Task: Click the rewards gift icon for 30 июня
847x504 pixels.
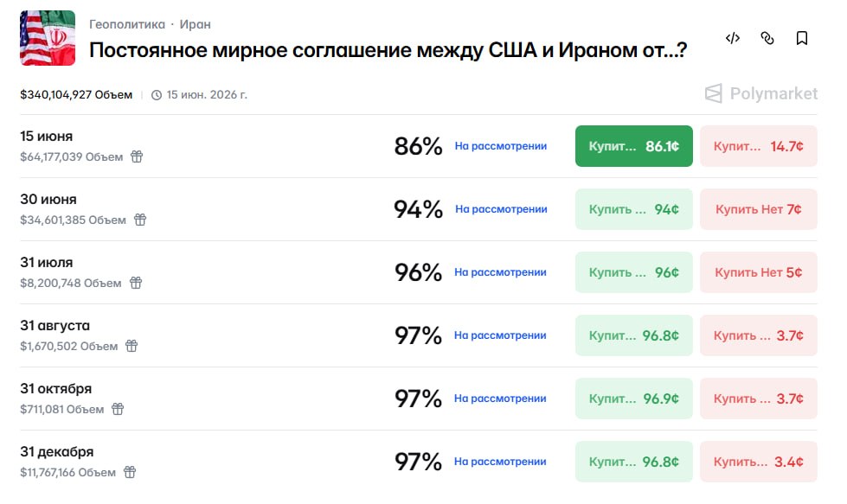Action: tap(140, 220)
